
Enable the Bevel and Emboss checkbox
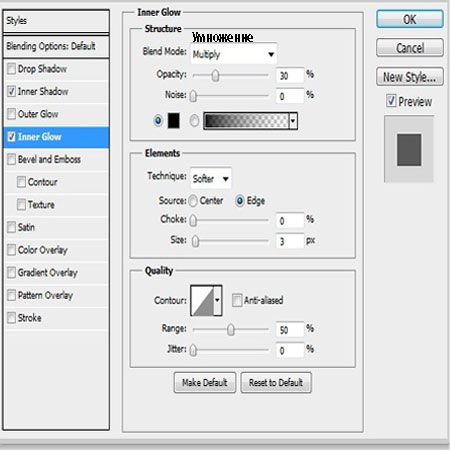11,159
